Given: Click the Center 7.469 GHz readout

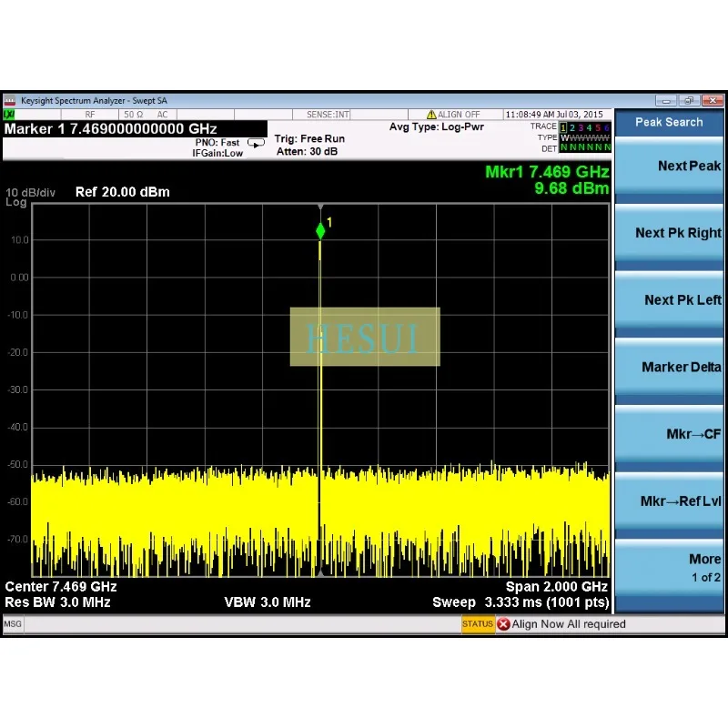Looking at the screenshot, I should pos(61,587).
